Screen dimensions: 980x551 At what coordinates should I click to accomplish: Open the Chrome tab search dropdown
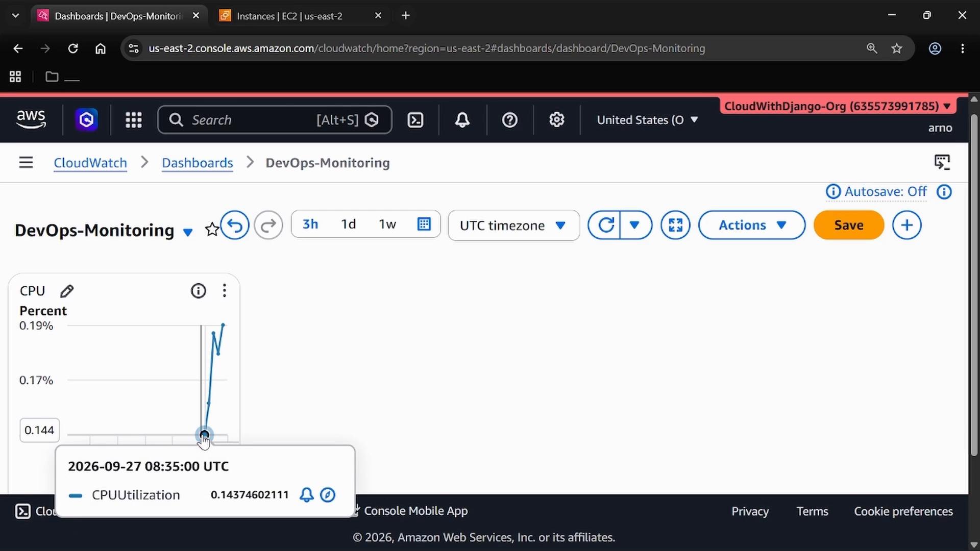[x=15, y=16]
